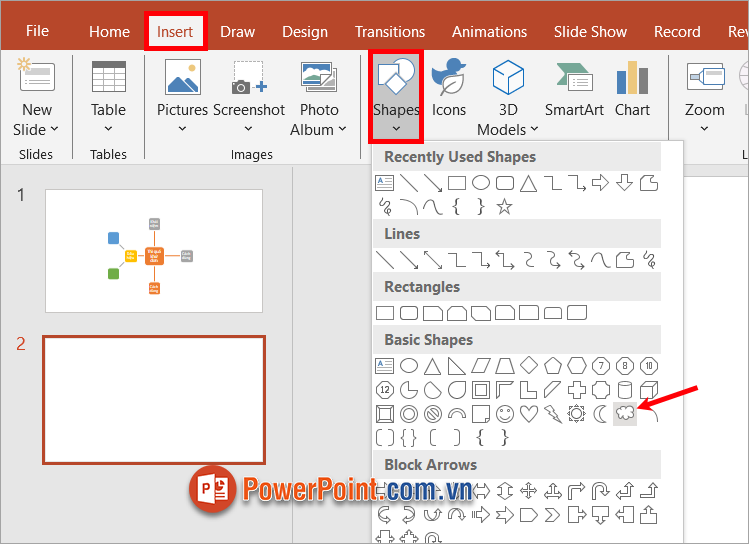Select the first Rectangle in Rectangles section
The image size is (749, 544).
tap(385, 313)
